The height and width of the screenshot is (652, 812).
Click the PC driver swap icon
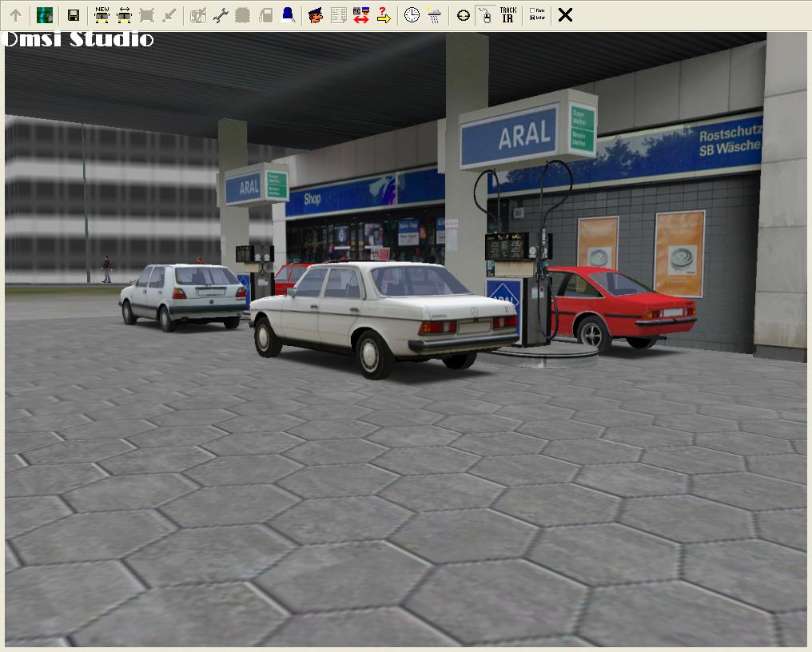tap(360, 15)
